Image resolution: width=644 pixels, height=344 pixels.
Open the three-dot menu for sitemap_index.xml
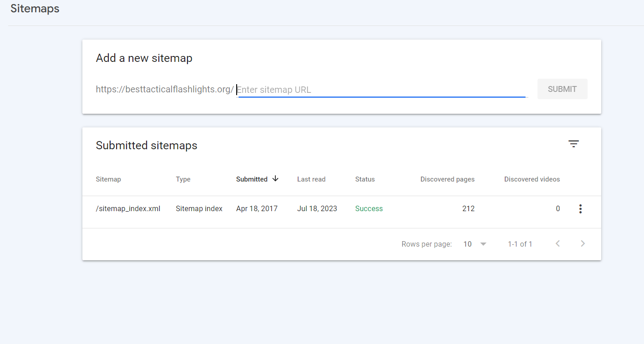pyautogui.click(x=580, y=208)
